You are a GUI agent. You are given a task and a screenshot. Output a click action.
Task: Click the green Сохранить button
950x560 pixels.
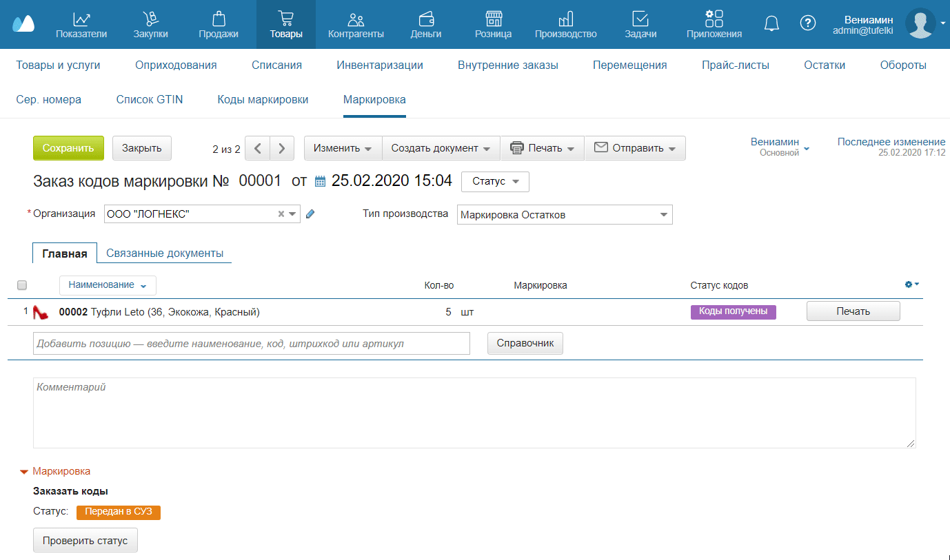[68, 148]
